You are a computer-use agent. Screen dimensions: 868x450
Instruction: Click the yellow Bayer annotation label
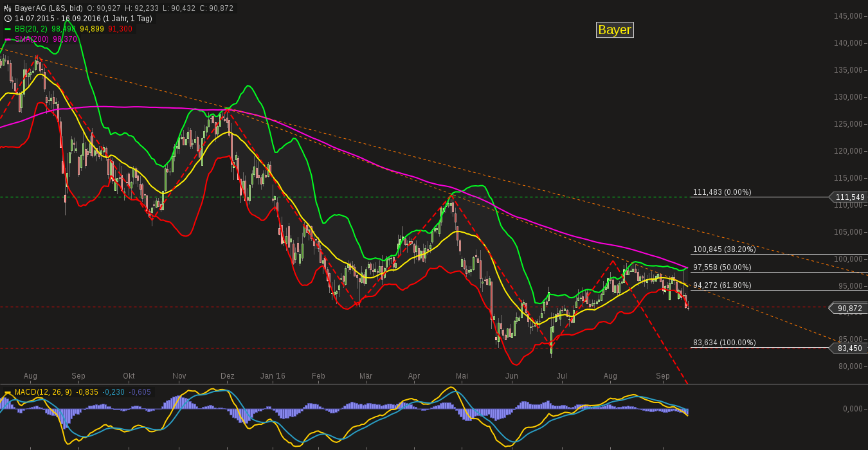[615, 30]
